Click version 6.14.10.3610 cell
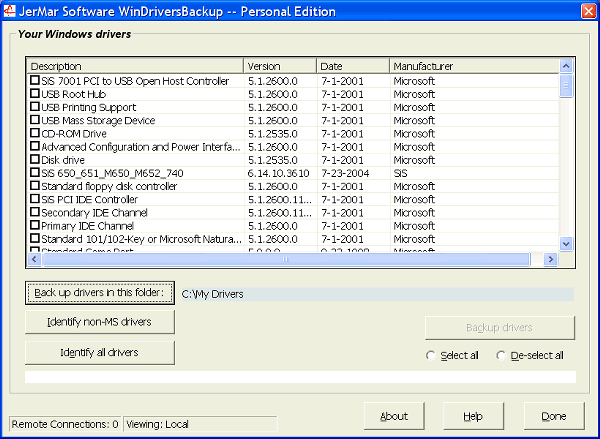Image resolution: width=600 pixels, height=439 pixels. tap(278, 173)
